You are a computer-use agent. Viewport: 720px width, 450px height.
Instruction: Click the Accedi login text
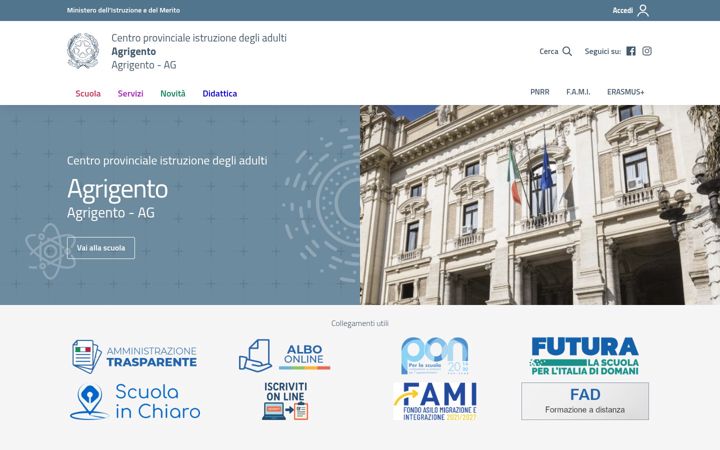[x=623, y=10]
